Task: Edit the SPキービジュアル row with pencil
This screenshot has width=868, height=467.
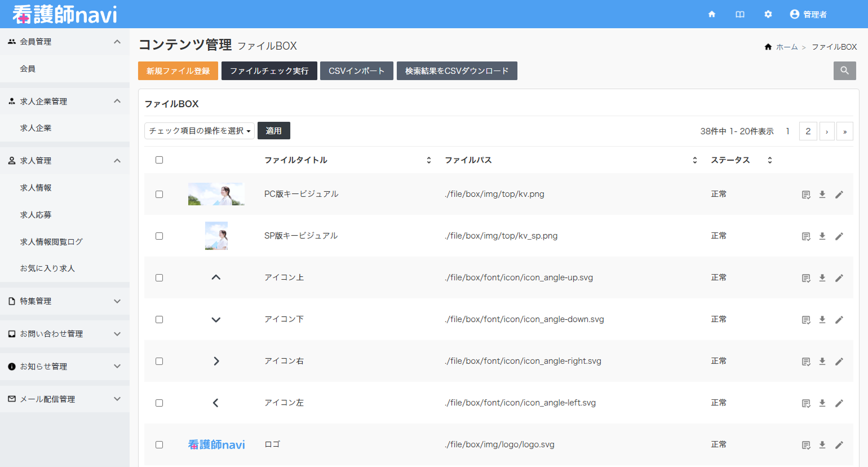Action: click(x=839, y=236)
